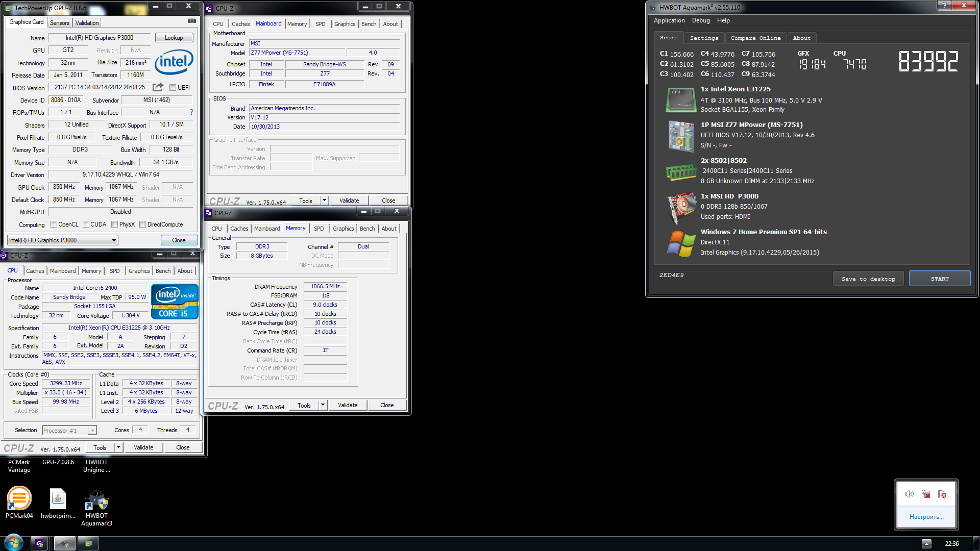This screenshot has width=980, height=551.
Task: Open Aquamark Debug menu
Action: [701, 20]
